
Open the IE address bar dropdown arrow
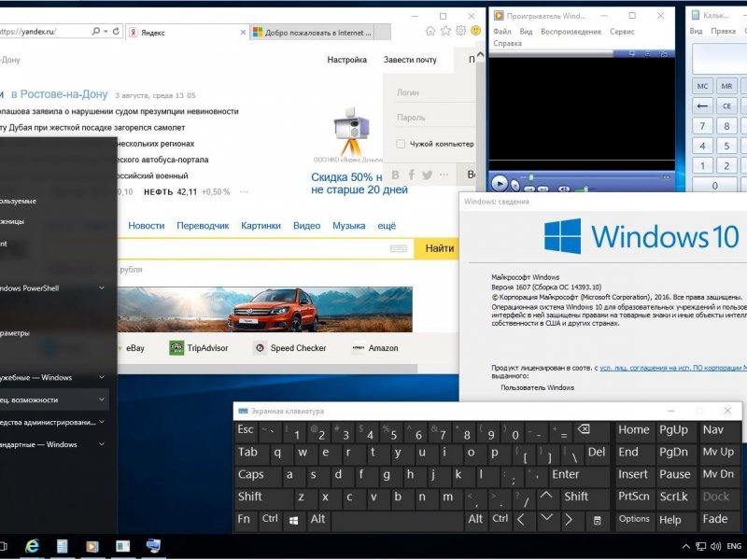(106, 32)
